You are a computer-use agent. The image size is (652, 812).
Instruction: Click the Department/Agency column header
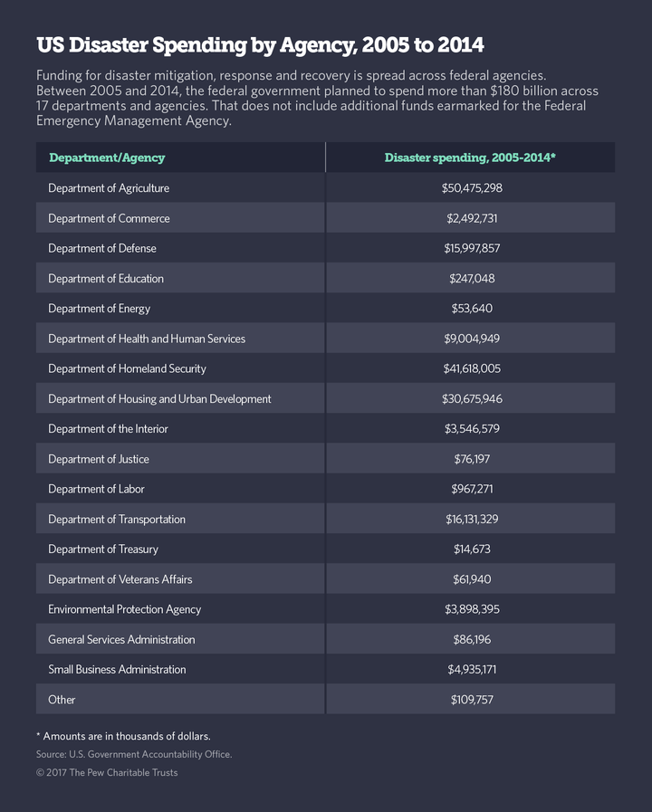coord(107,158)
